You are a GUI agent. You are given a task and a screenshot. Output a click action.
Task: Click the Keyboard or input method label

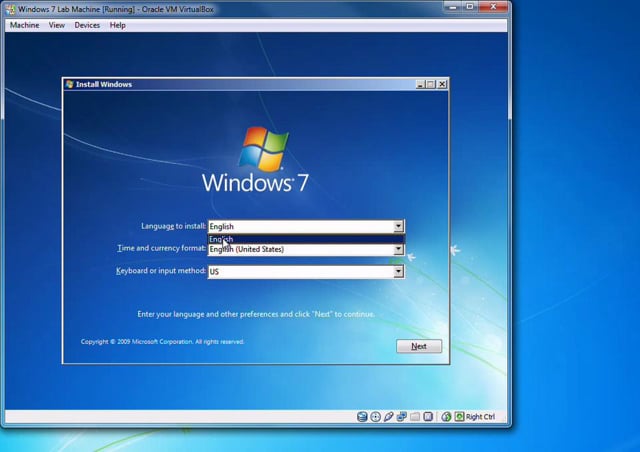point(161,271)
